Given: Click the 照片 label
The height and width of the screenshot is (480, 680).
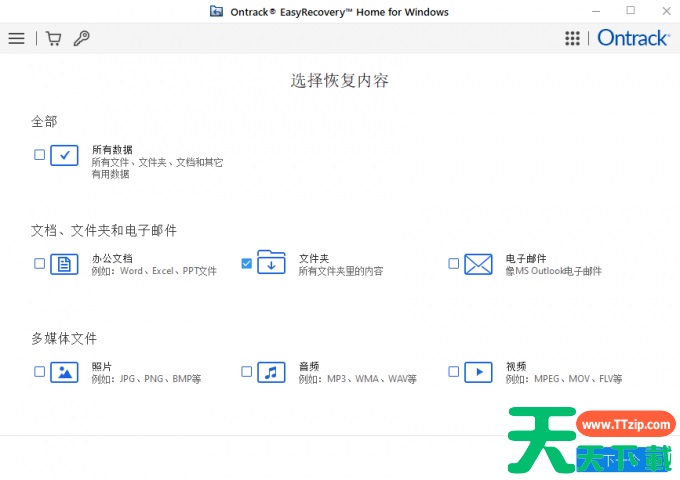Looking at the screenshot, I should (101, 366).
